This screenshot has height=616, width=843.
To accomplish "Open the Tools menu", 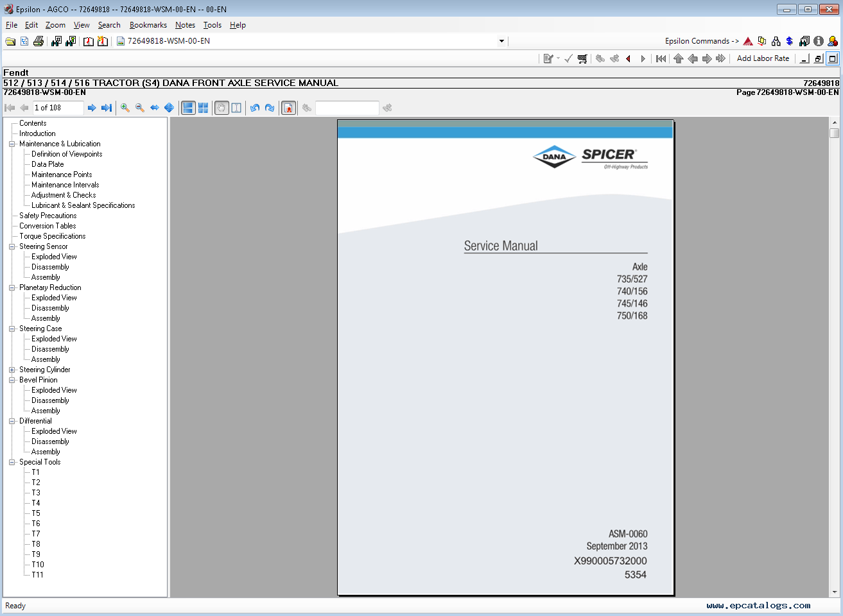I will 213,25.
